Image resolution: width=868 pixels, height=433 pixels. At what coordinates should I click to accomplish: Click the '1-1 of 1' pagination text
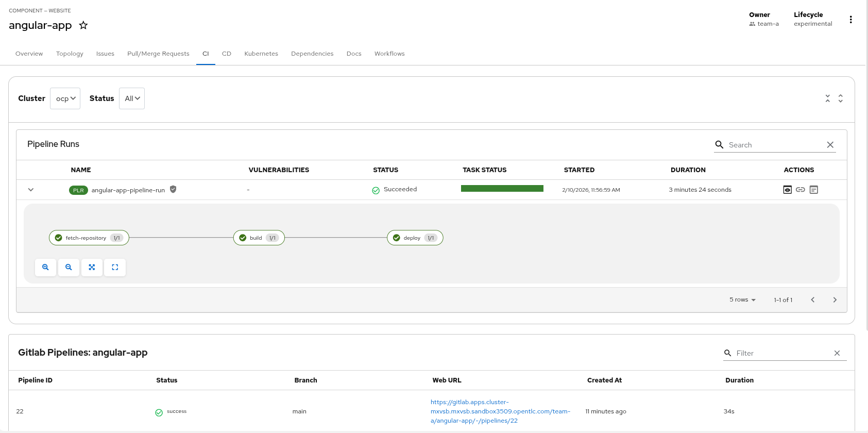pos(783,300)
